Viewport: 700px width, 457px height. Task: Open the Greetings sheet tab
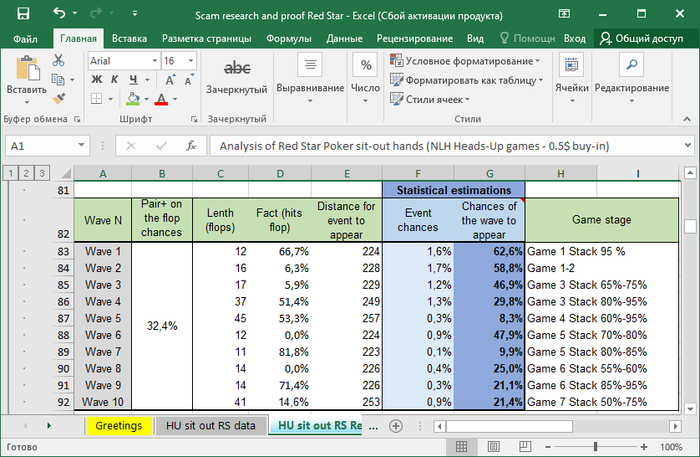coord(118,426)
